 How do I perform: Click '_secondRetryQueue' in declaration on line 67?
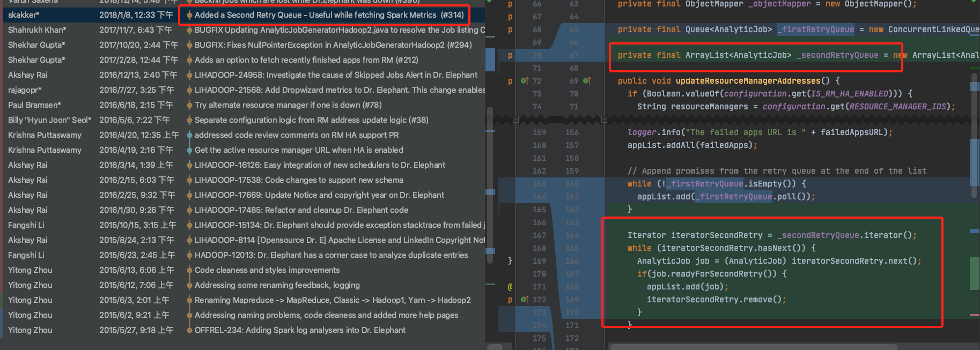[837, 55]
